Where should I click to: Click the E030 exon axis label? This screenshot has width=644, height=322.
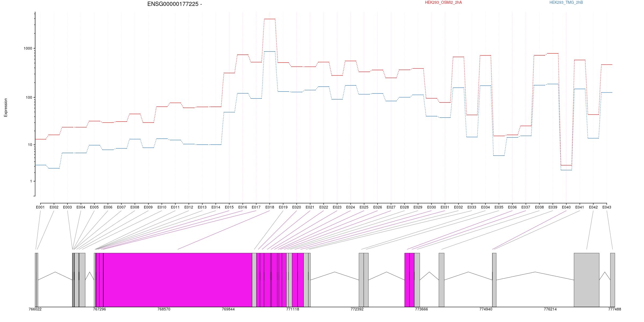(431, 207)
